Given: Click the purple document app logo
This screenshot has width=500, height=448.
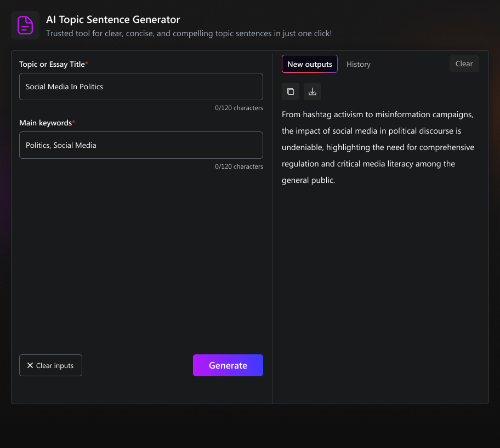Looking at the screenshot, I should click(25, 25).
